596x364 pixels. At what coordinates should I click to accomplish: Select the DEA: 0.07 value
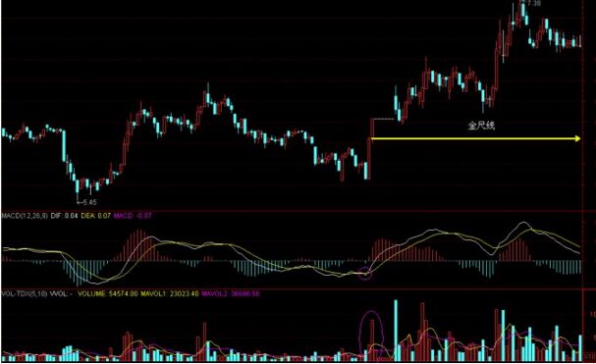96,216
